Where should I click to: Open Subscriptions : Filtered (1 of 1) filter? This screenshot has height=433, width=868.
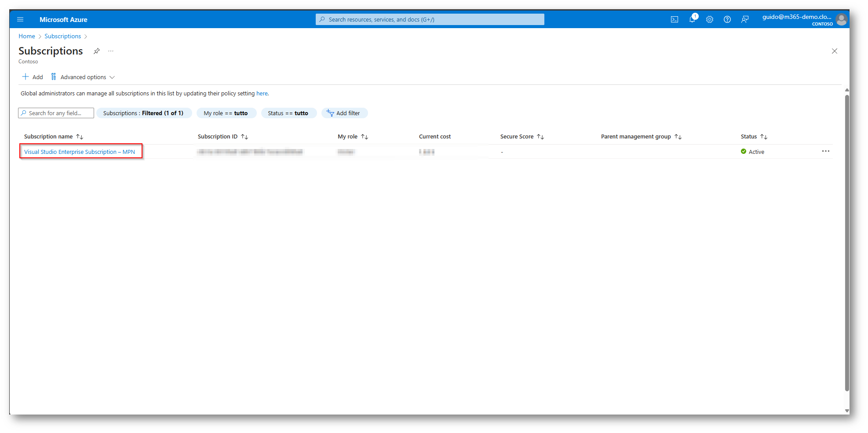pyautogui.click(x=144, y=113)
